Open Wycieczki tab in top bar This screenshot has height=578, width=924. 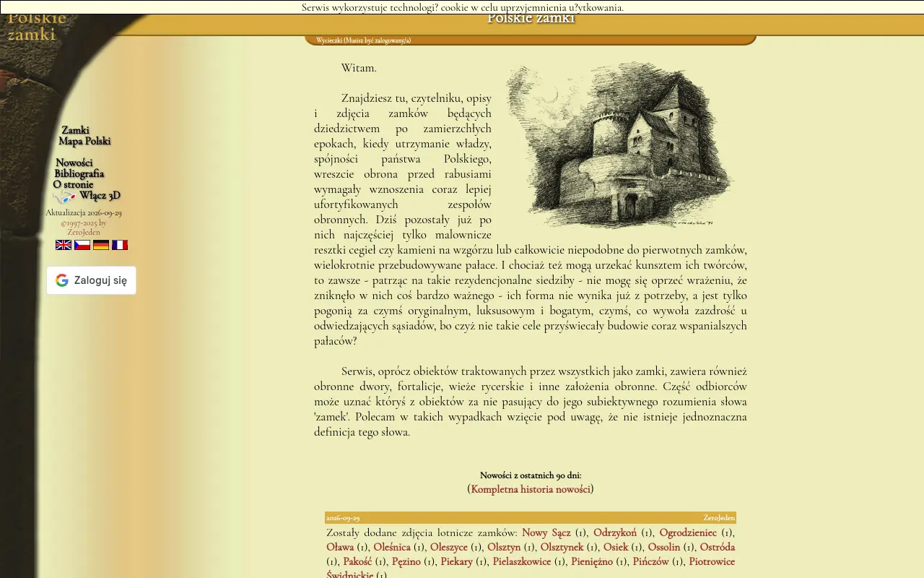(x=363, y=40)
